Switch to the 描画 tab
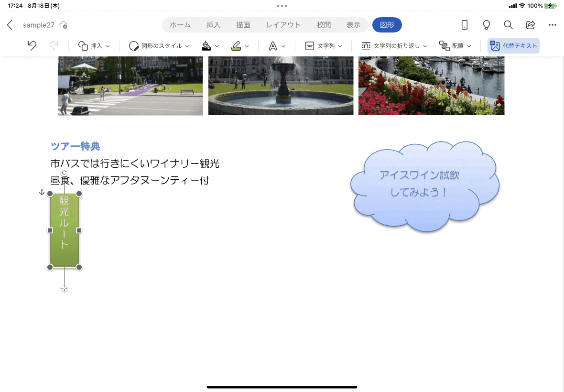Screen dimensions: 564x392 (x=243, y=25)
